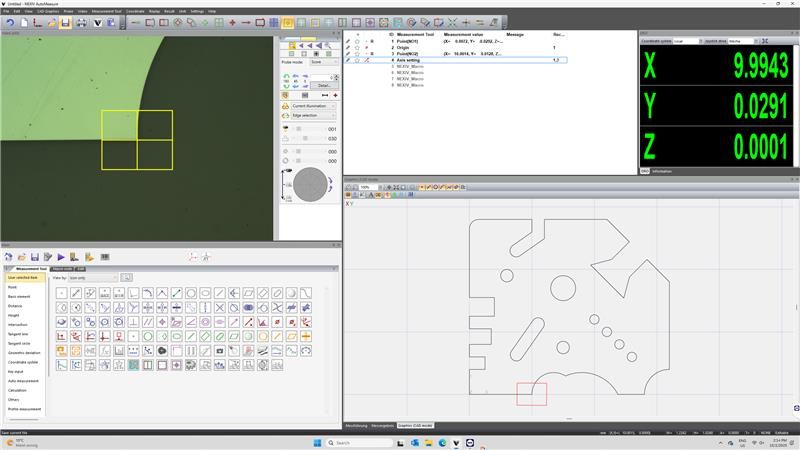This screenshot has width=800, height=450.
Task: Open Microsoft Edge from taskbar
Action: pyautogui.click(x=442, y=443)
